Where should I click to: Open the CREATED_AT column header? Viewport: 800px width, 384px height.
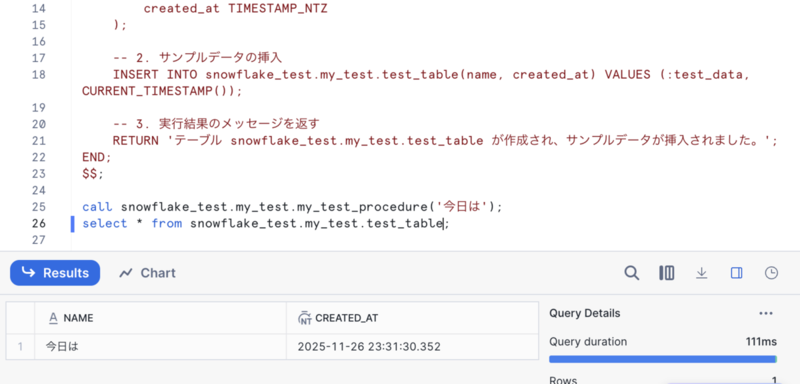click(412, 318)
